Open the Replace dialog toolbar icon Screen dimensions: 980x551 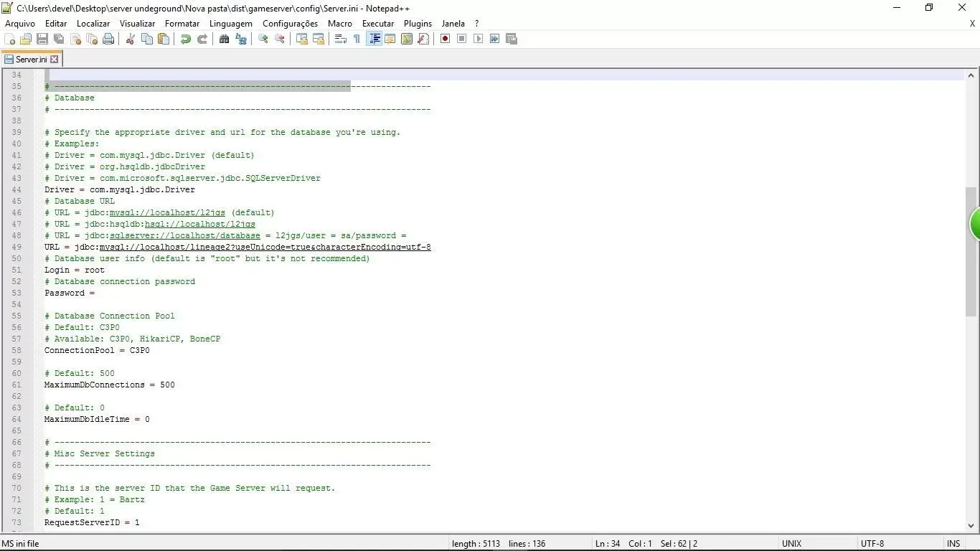coord(241,39)
